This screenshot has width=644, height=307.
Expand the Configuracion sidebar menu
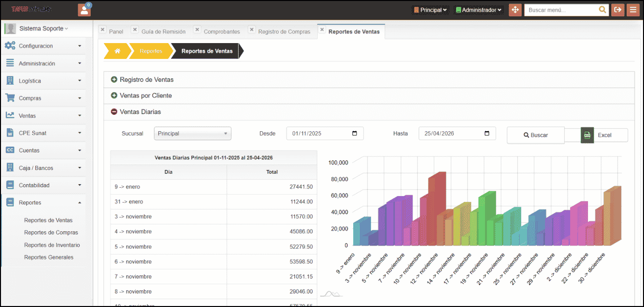coord(43,46)
